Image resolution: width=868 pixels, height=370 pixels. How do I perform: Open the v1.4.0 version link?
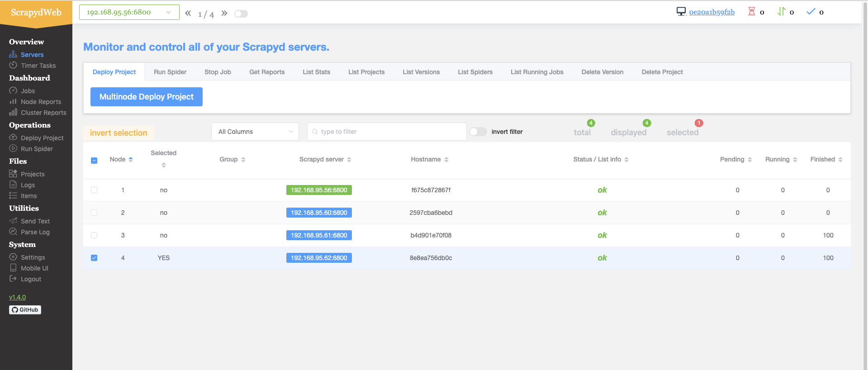click(18, 297)
